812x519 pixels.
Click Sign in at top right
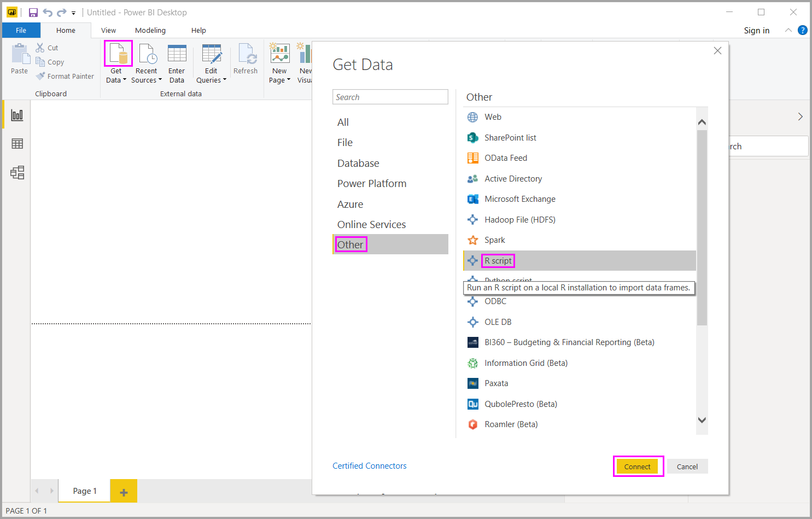click(x=756, y=30)
